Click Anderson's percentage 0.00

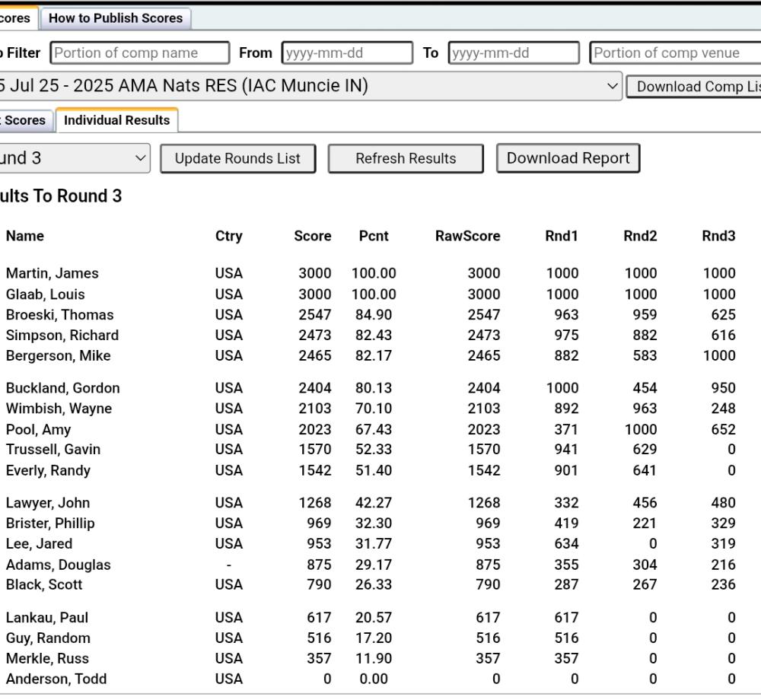point(374,679)
